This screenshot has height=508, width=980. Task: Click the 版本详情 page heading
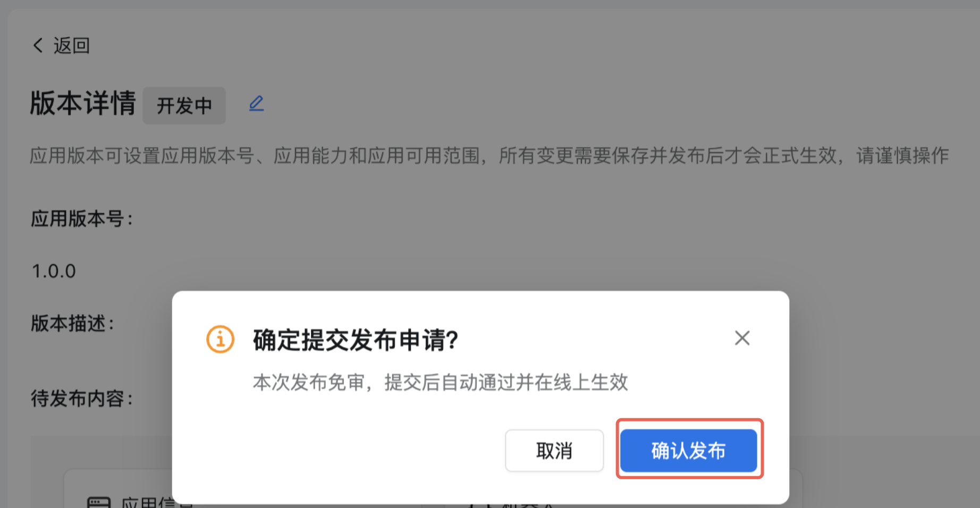coord(83,103)
